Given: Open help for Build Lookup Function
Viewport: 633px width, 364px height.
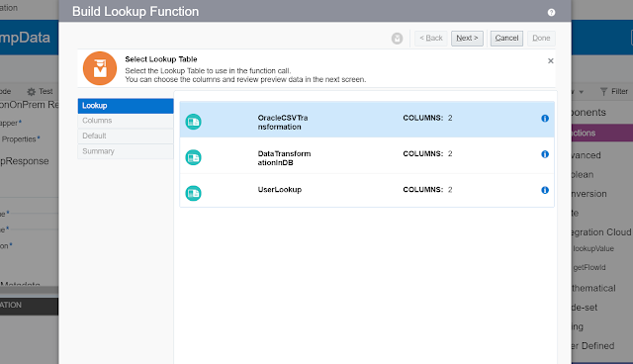Looking at the screenshot, I should tap(552, 13).
